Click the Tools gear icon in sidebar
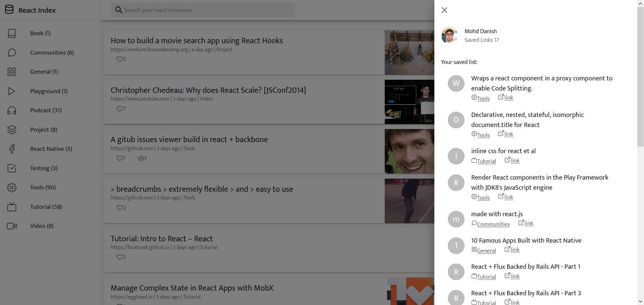644x305 pixels. pyautogui.click(x=12, y=187)
